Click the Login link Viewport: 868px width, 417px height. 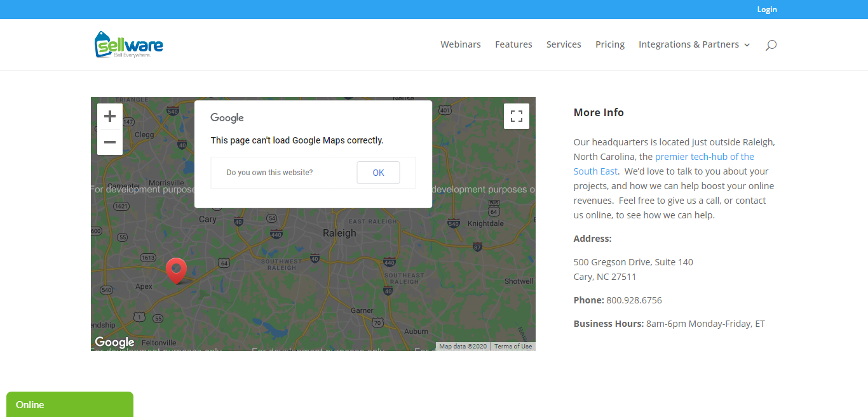(767, 10)
